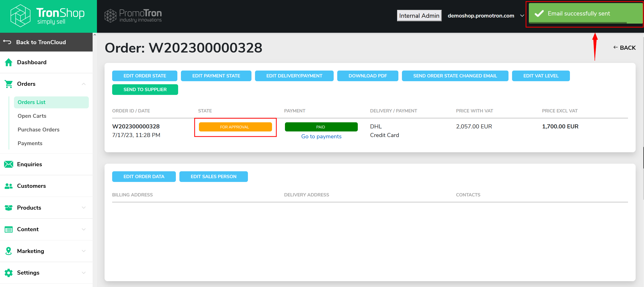The height and width of the screenshot is (287, 644).
Task: Open Purchase Orders in sidebar
Action: click(x=39, y=130)
